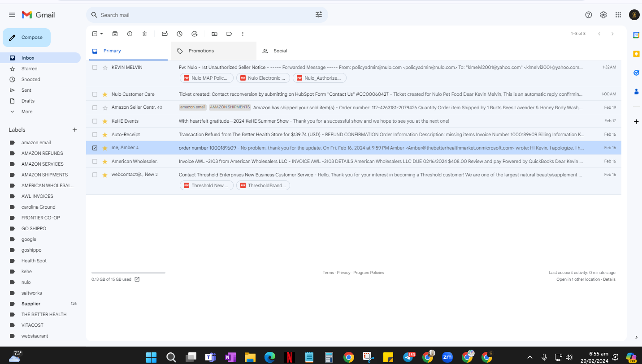Open Telegram from the taskbar
The width and height of the screenshot is (642, 364).
tap(408, 357)
